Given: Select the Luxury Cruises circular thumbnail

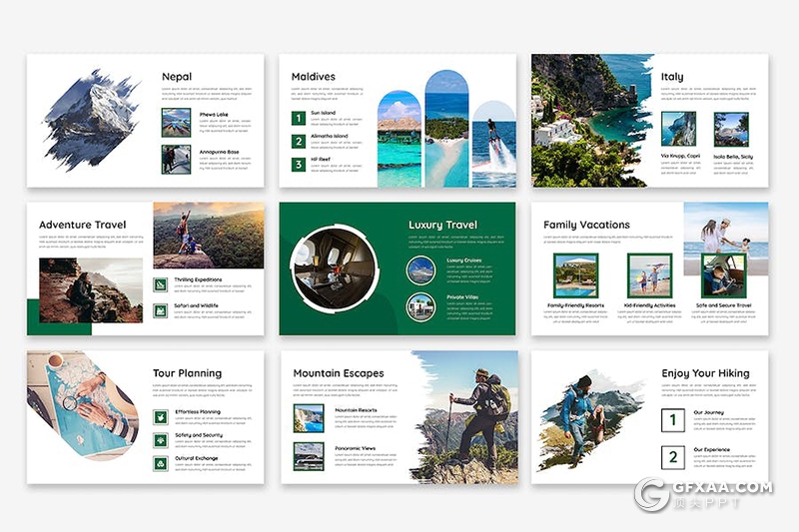Looking at the screenshot, I should pos(420,269).
